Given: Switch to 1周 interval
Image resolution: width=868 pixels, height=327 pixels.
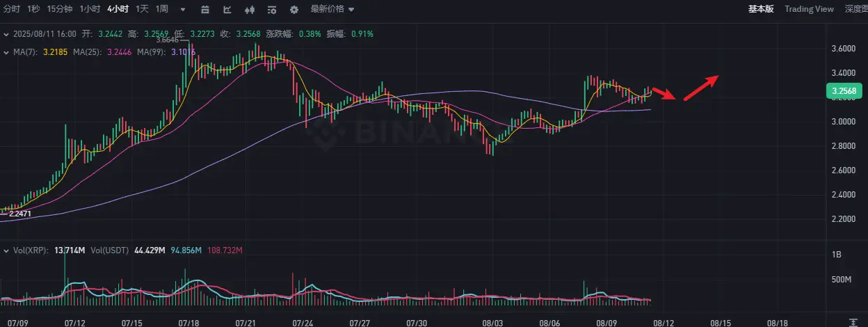Looking at the screenshot, I should (162, 9).
